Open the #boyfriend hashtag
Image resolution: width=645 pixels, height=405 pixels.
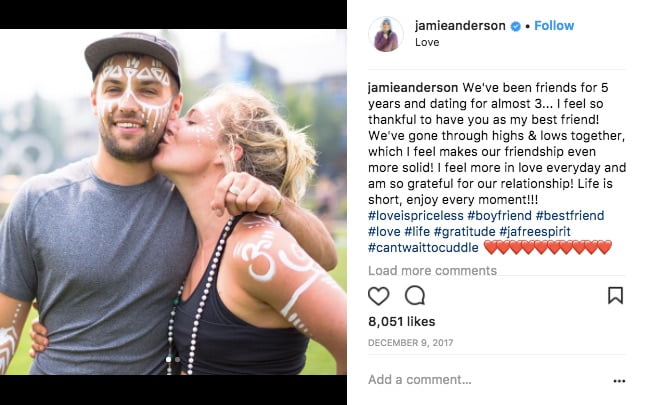[x=499, y=215]
